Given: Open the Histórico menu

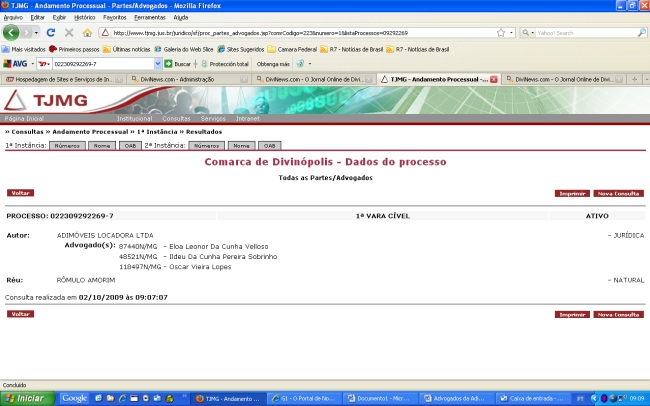Looking at the screenshot, I should point(85,17).
